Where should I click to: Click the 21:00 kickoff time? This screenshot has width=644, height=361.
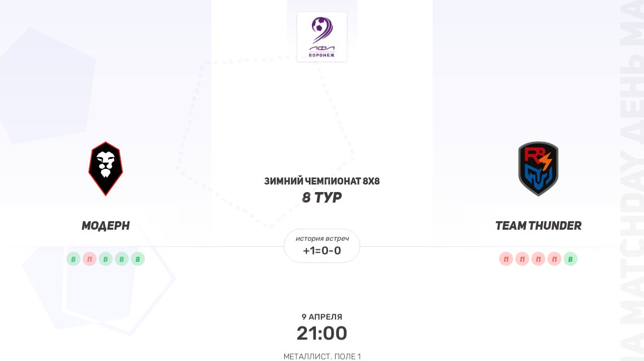pyautogui.click(x=322, y=333)
